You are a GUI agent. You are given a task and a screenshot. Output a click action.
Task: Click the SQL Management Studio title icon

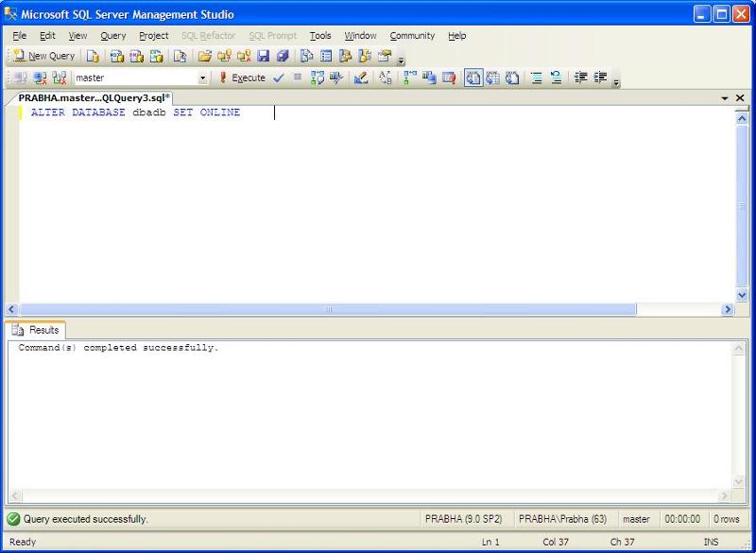10,14
